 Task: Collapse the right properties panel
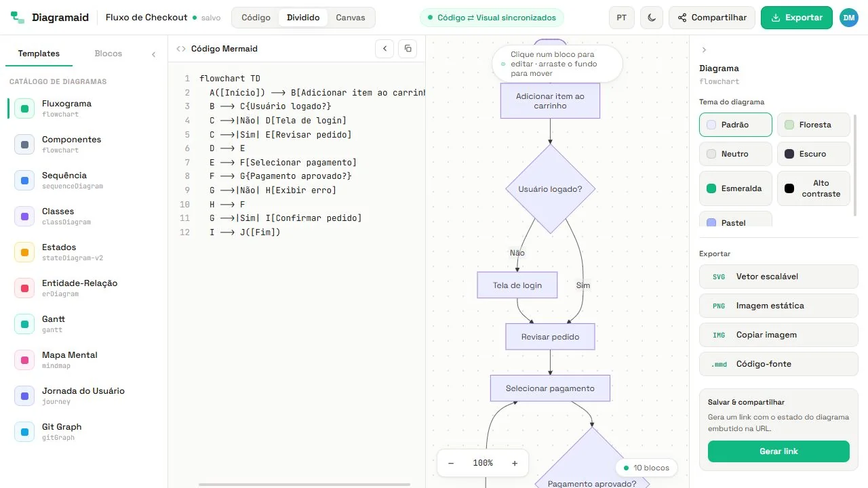point(704,49)
